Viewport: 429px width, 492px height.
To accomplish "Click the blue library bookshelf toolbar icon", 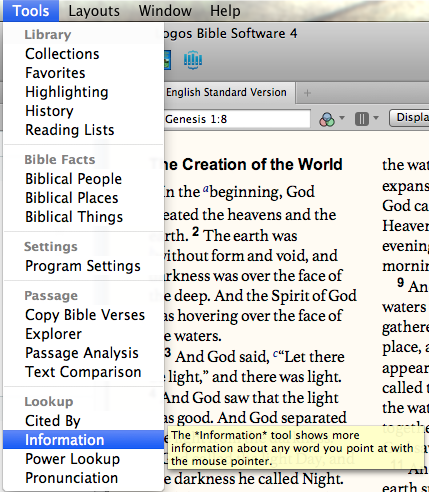I will [x=193, y=60].
